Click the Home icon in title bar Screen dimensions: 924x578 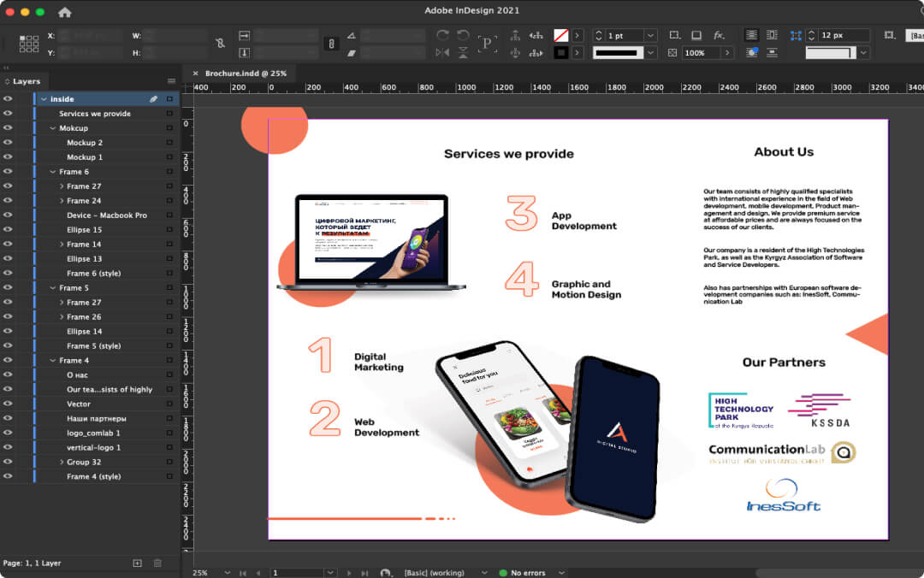tap(64, 12)
